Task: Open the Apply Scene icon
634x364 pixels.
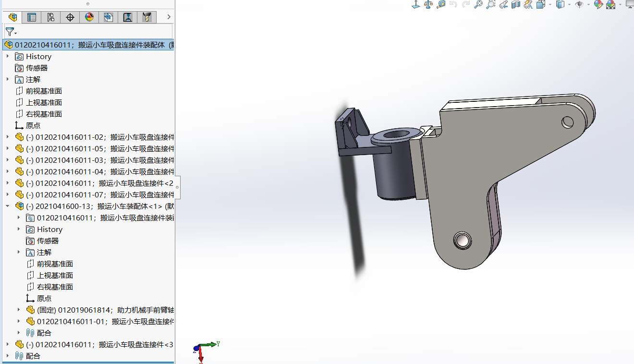Action: tap(610, 4)
